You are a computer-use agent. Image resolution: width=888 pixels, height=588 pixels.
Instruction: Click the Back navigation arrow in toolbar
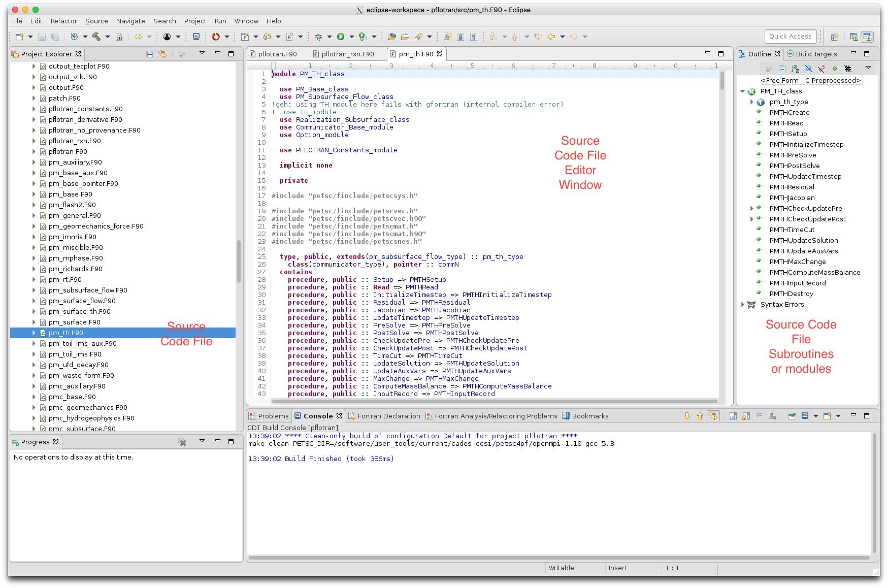[551, 37]
